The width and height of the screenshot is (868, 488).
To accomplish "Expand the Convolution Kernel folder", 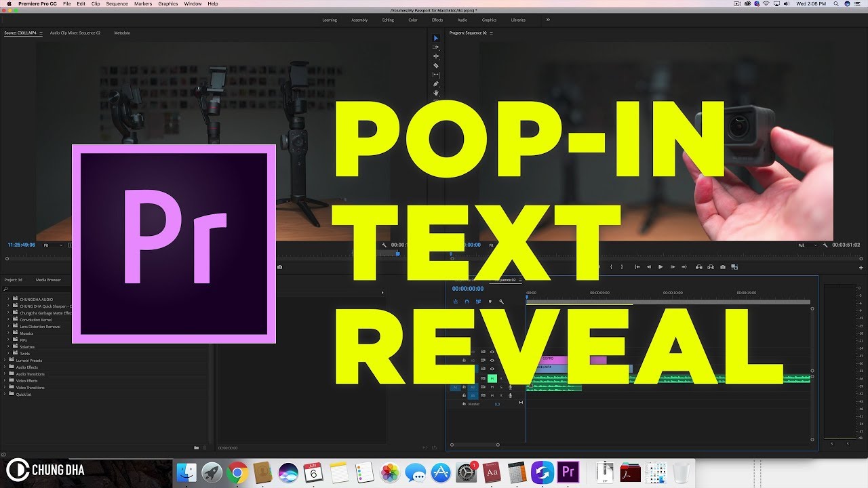I will [8, 319].
